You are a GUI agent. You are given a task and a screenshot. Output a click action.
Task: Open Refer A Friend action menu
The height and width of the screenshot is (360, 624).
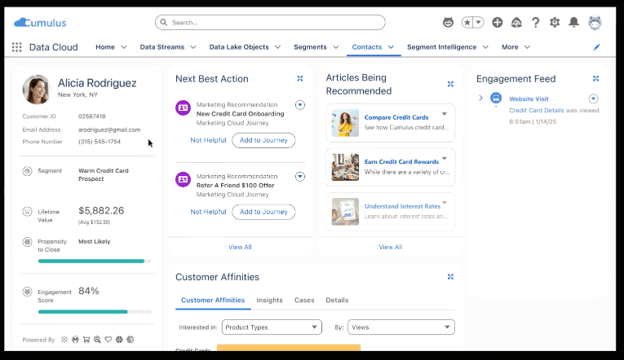[x=300, y=177]
